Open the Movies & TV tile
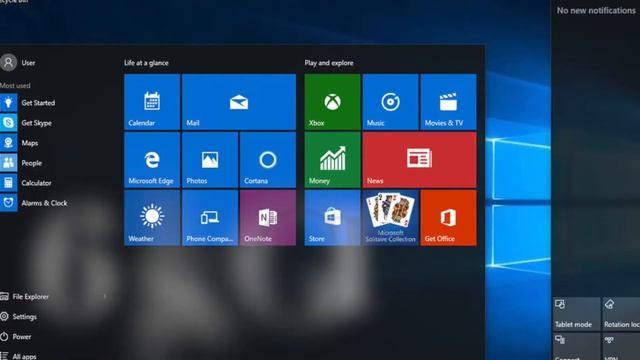Viewport: 640px width, 360px height. pos(448,102)
